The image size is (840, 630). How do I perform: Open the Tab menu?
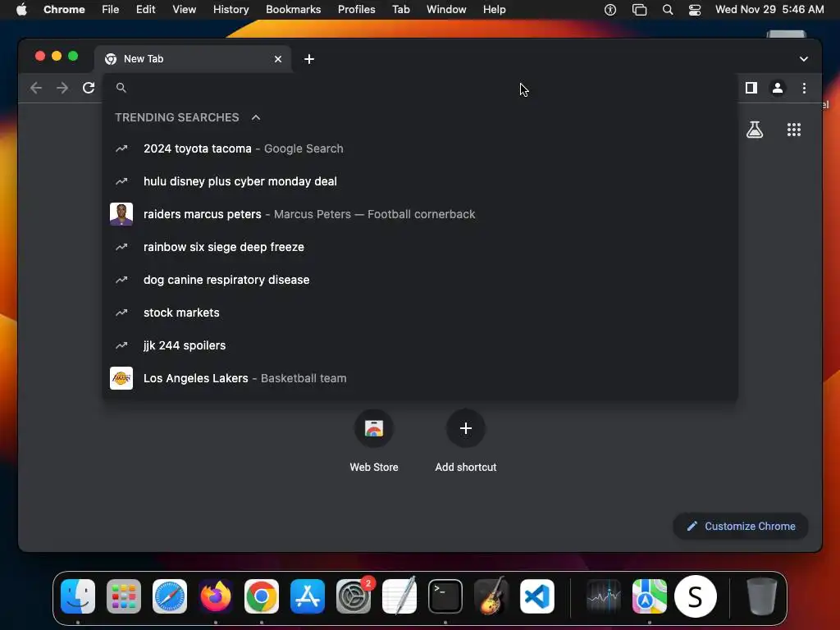click(x=400, y=10)
